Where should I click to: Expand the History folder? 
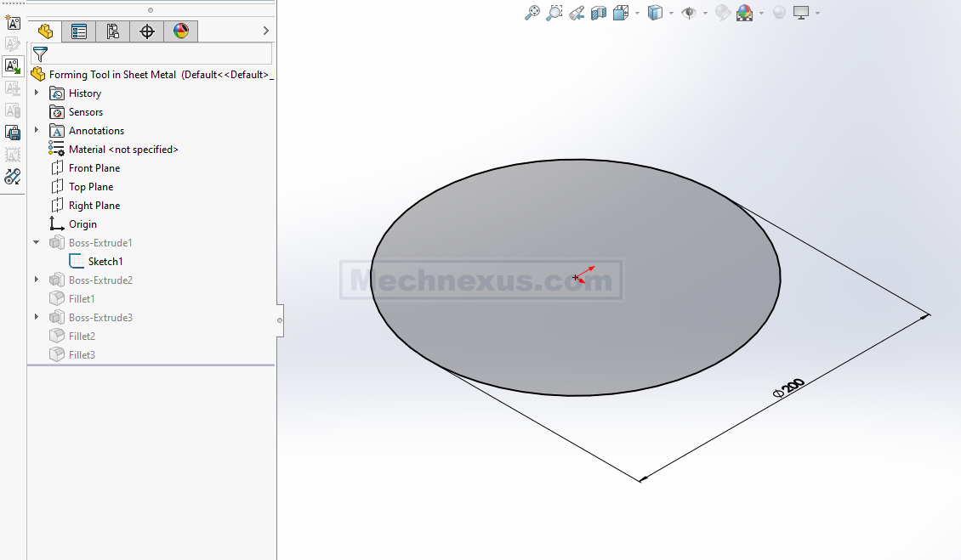tap(37, 93)
